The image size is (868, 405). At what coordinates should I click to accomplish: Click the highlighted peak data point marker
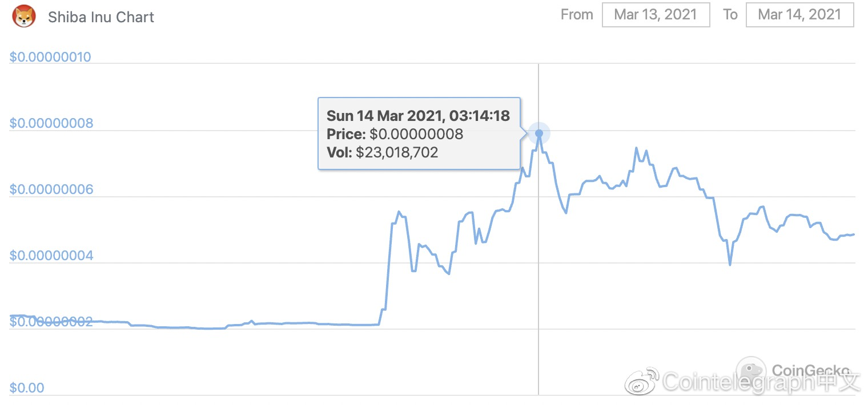pyautogui.click(x=539, y=133)
